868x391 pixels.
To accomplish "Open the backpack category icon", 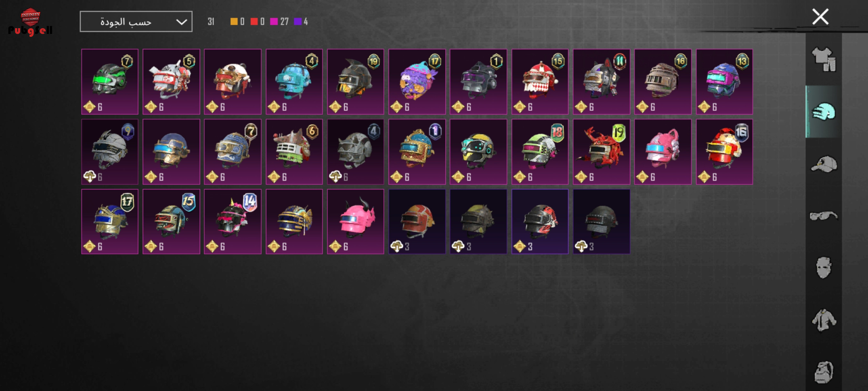I will click(824, 372).
